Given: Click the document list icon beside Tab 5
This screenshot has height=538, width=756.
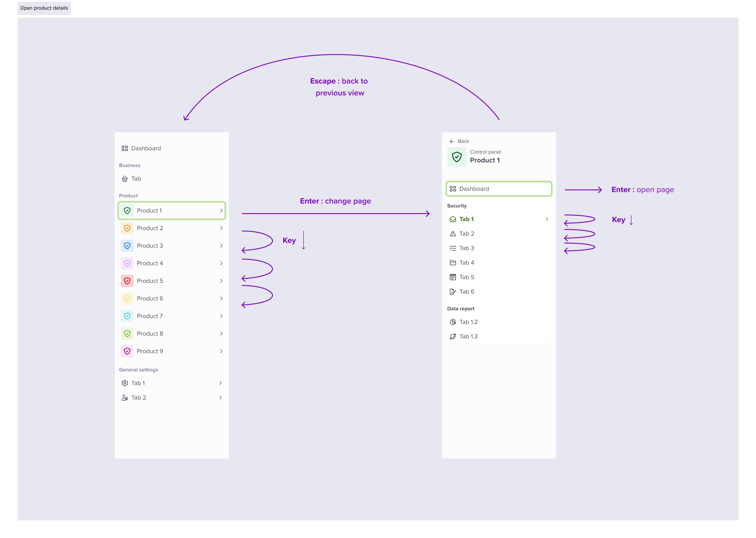Looking at the screenshot, I should [x=453, y=277].
